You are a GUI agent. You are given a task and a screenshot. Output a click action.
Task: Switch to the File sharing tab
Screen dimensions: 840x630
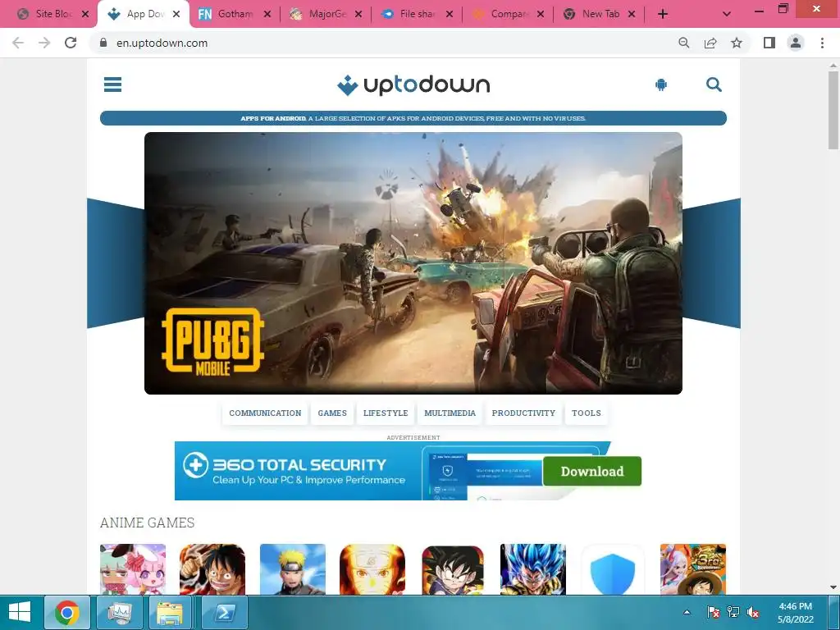416,14
